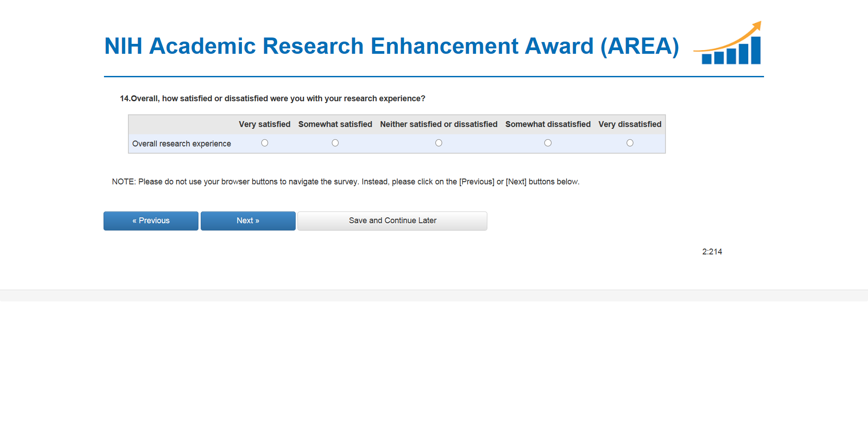Choose the Somewhat satisfied radio option

335,143
